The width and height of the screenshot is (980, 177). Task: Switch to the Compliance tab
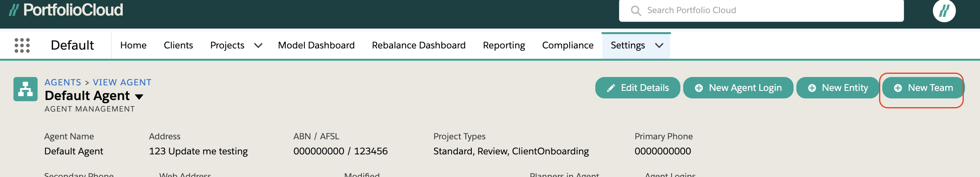[x=568, y=45]
